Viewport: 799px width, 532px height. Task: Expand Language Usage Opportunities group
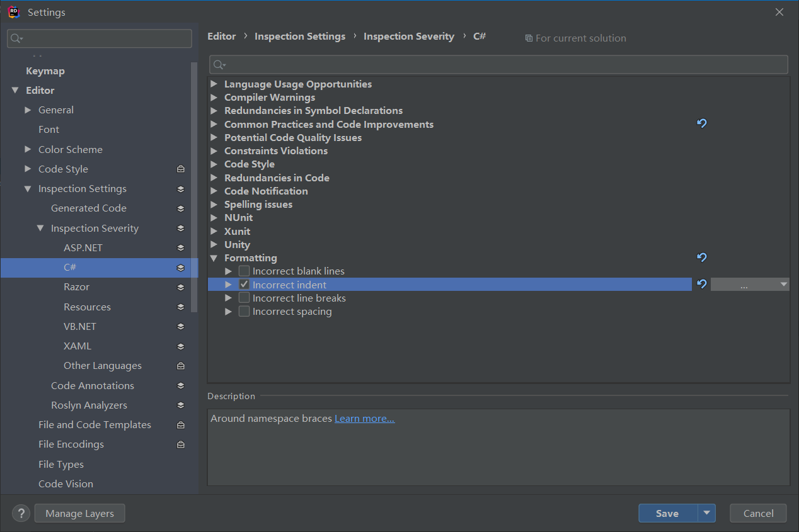pyautogui.click(x=214, y=84)
